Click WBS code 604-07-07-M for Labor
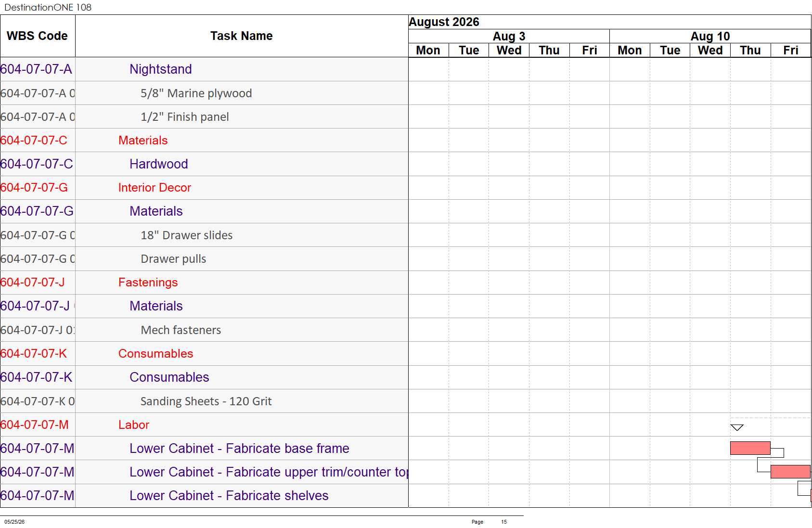 (35, 425)
